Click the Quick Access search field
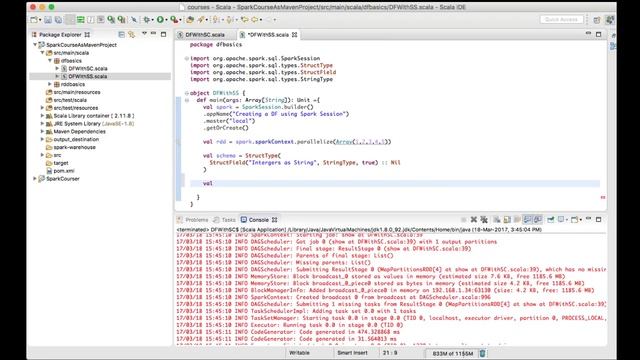Viewport: 640px width, 360px height. click(561, 20)
